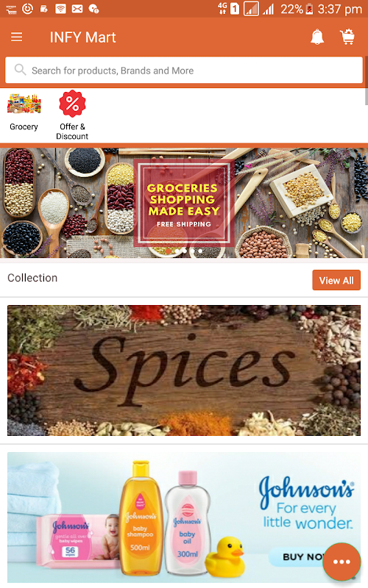Tap Buy Now on Johnson's banner
This screenshot has height=588, width=368.
pyautogui.click(x=300, y=556)
